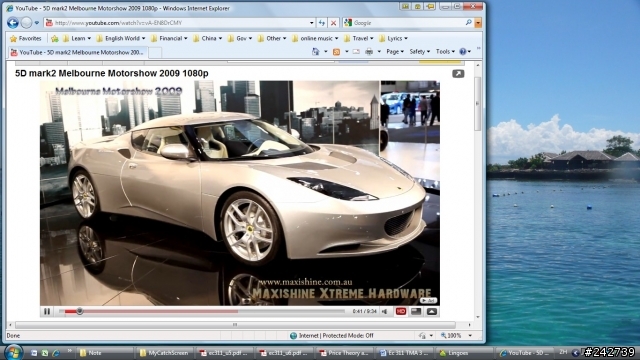This screenshot has height=360, width=640.
Task: Switch to ec311_u5.pdf taskbar window
Action: pos(225,353)
